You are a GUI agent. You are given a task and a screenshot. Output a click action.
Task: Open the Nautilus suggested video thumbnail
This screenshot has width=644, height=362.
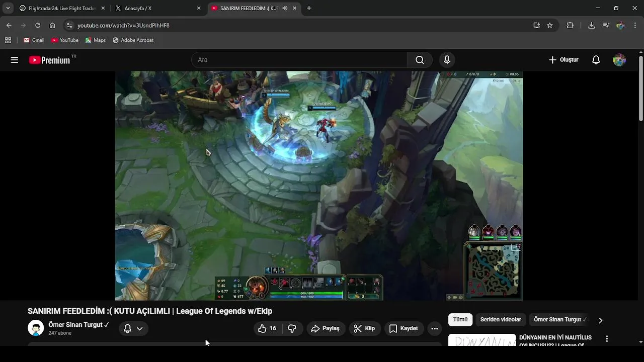482,340
